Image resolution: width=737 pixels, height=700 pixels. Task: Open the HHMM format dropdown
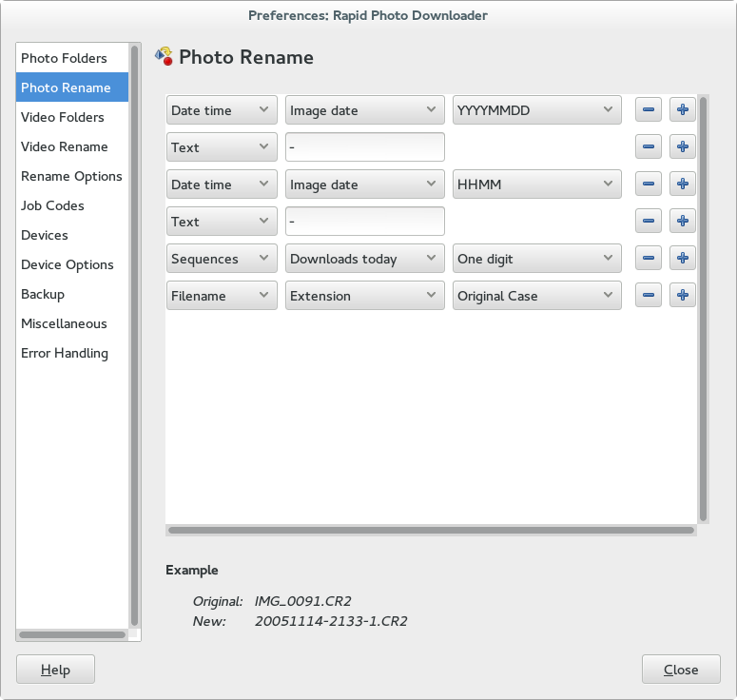(x=536, y=185)
